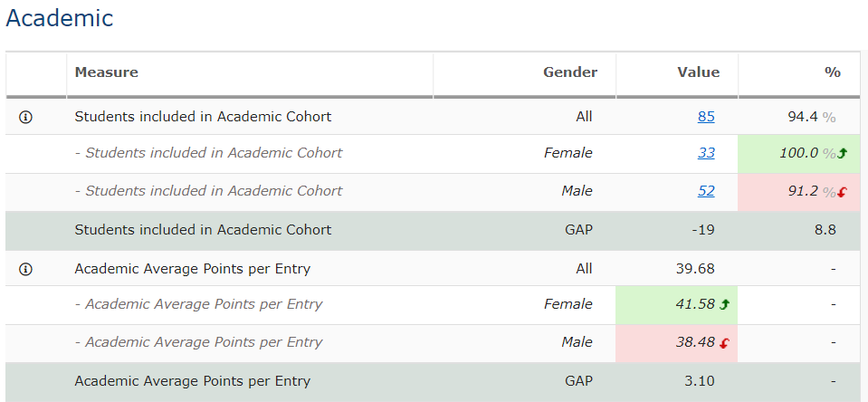Open the 33 Female students link
This screenshot has height=402, width=868.
click(706, 153)
